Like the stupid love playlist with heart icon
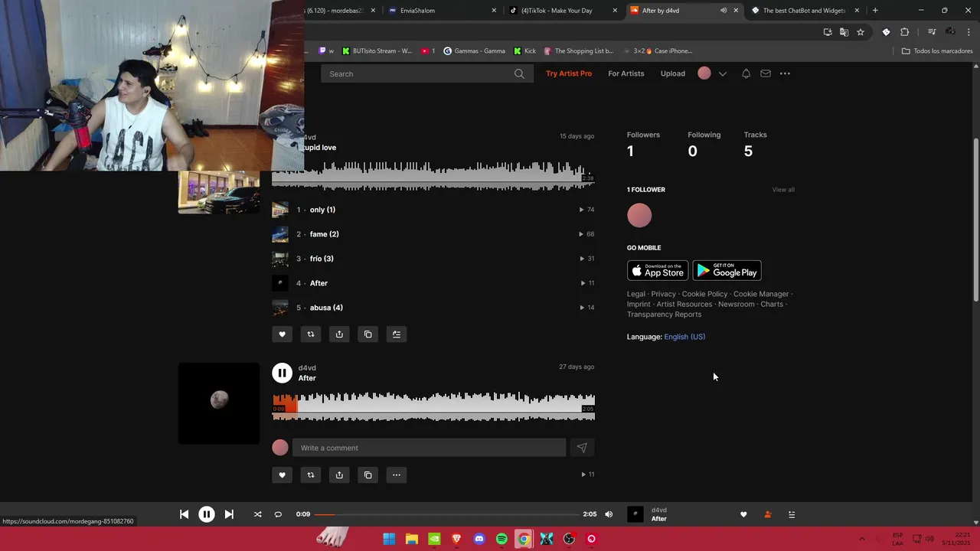This screenshot has width=980, height=551. pyautogui.click(x=282, y=334)
